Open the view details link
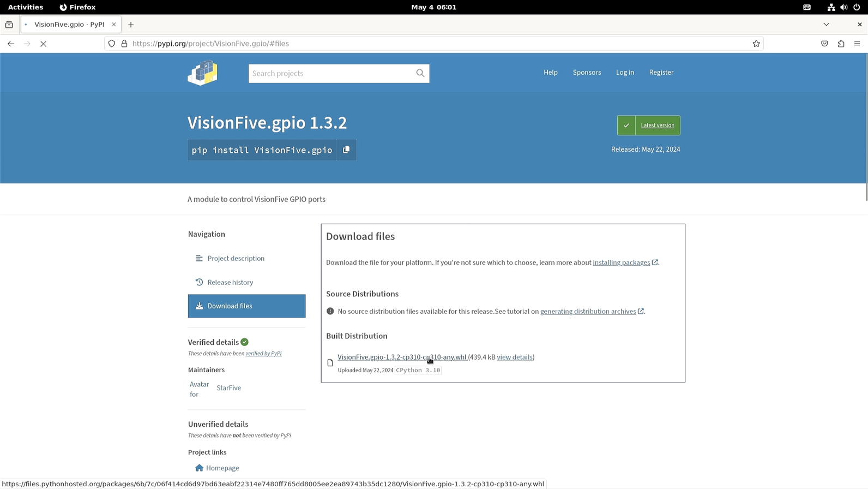The width and height of the screenshot is (868, 489). pos(515,357)
